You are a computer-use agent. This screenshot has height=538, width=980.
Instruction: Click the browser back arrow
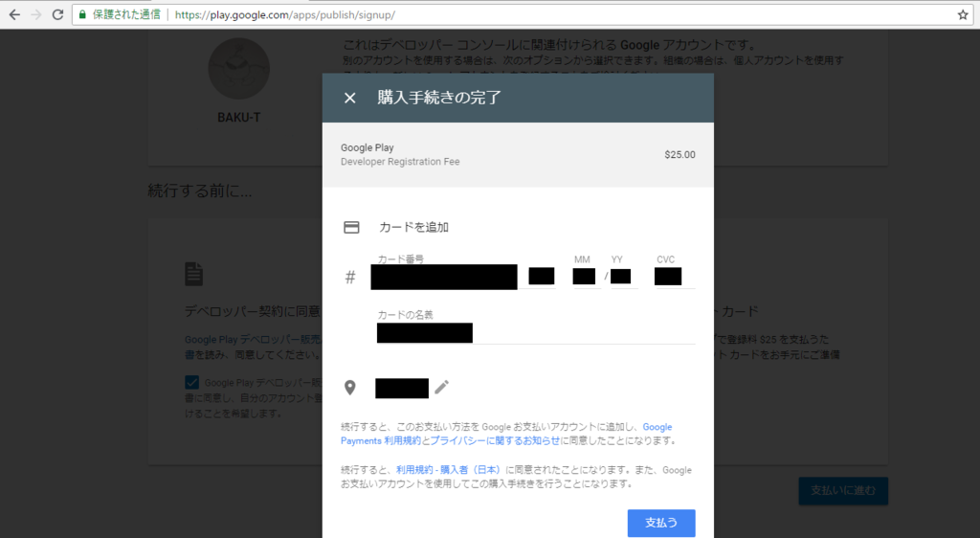click(14, 14)
